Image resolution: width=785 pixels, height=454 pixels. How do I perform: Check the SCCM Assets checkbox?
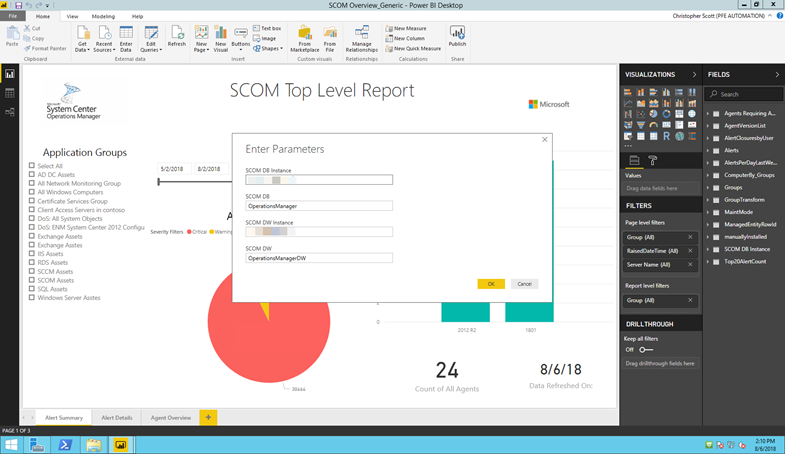tap(32, 271)
